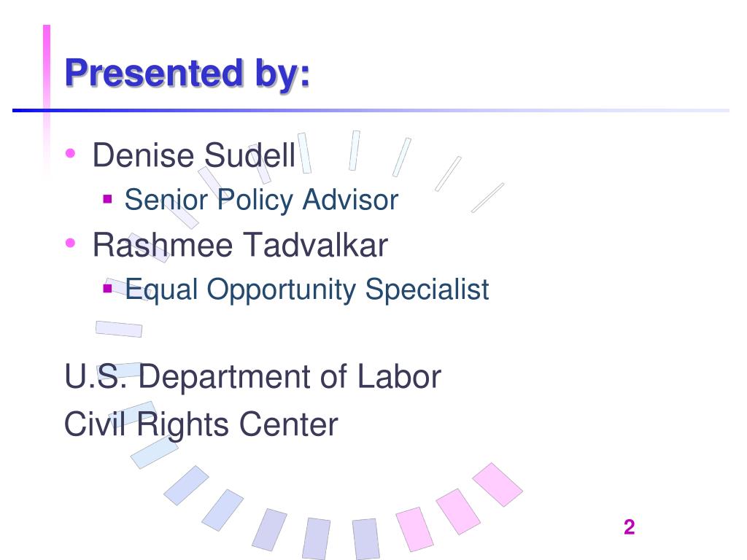Image resolution: width=747 pixels, height=560 pixels.
Task: Click the word 'Presented' in the title
Action: [x=154, y=74]
